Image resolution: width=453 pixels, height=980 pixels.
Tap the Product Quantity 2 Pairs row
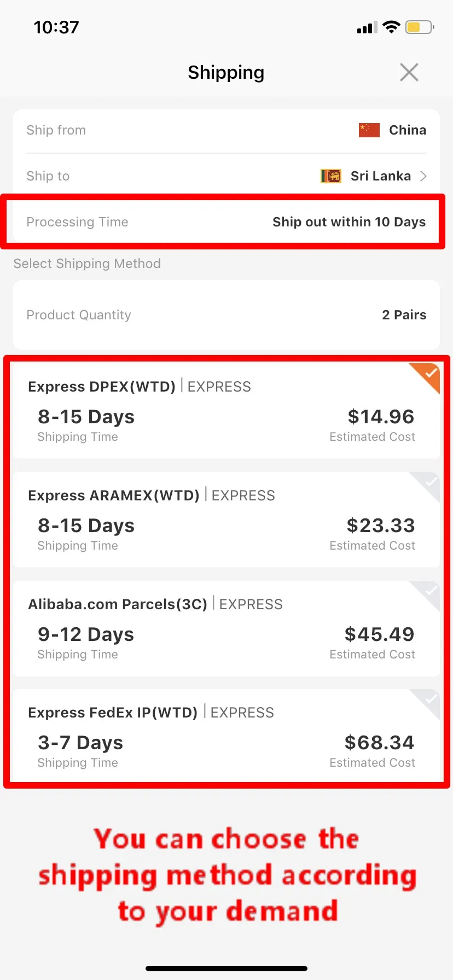point(226,315)
